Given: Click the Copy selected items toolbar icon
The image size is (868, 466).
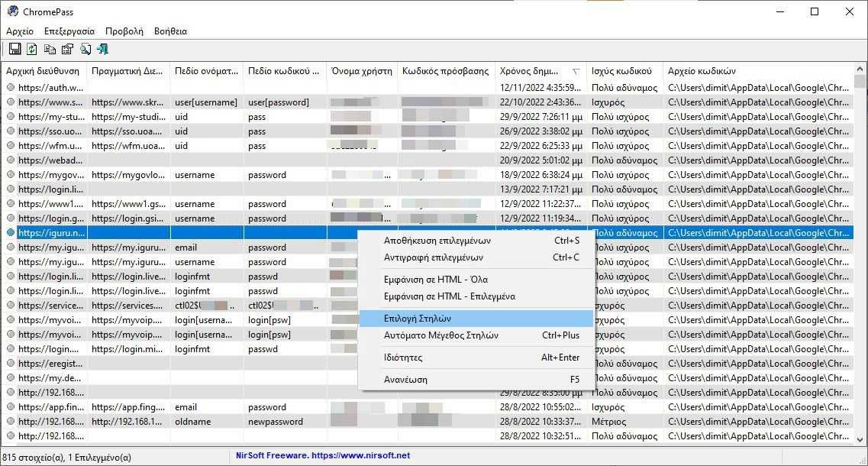Looking at the screenshot, I should tap(50, 50).
